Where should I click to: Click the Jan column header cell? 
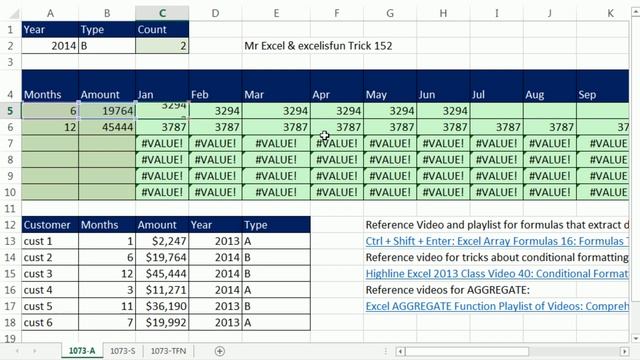point(162,86)
